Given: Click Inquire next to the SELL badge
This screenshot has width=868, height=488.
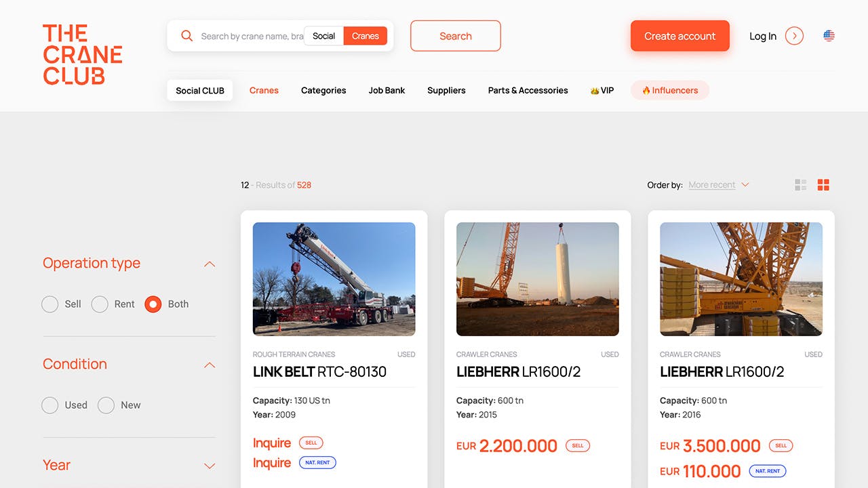Looking at the screenshot, I should [x=272, y=443].
